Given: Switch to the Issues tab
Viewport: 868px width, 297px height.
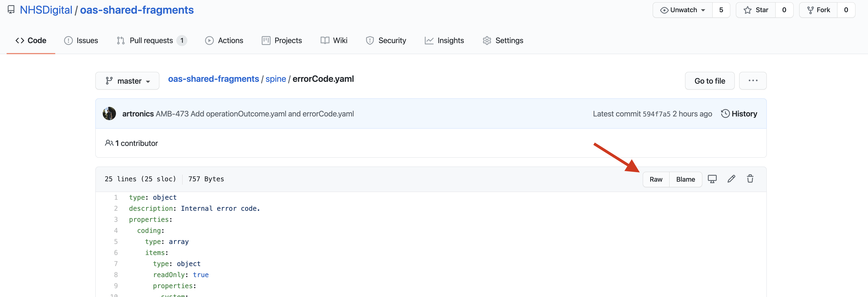Looking at the screenshot, I should tap(81, 41).
